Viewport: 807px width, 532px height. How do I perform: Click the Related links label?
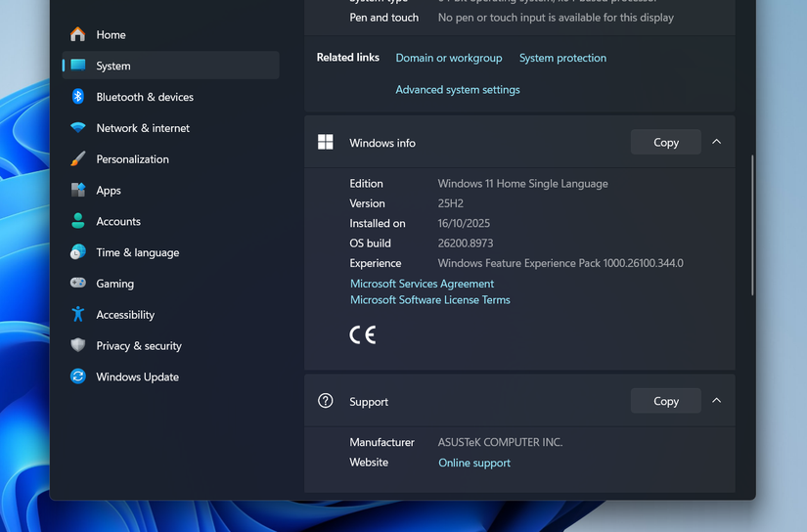pyautogui.click(x=348, y=57)
